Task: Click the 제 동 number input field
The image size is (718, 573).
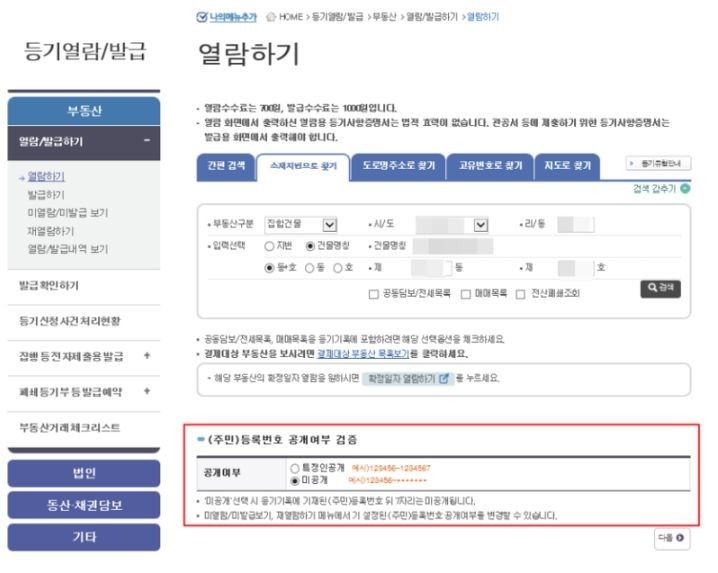Action: click(x=431, y=268)
